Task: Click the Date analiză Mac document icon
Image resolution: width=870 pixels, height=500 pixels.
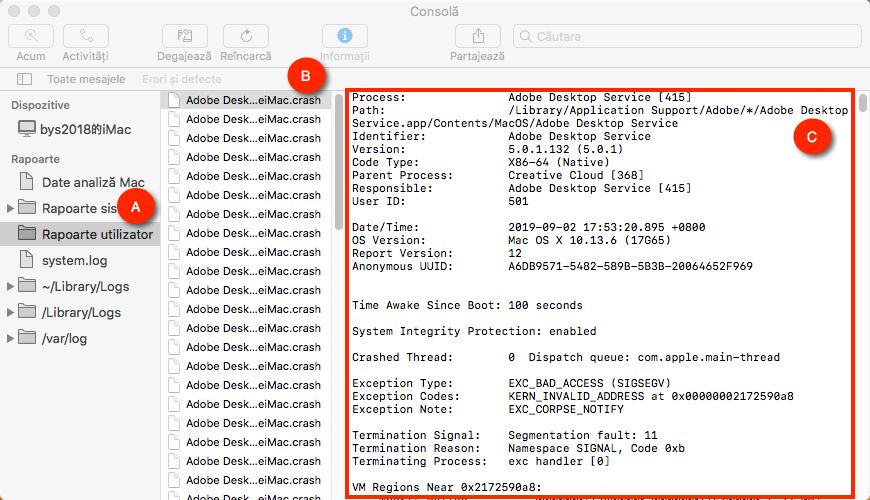Action: click(26, 181)
